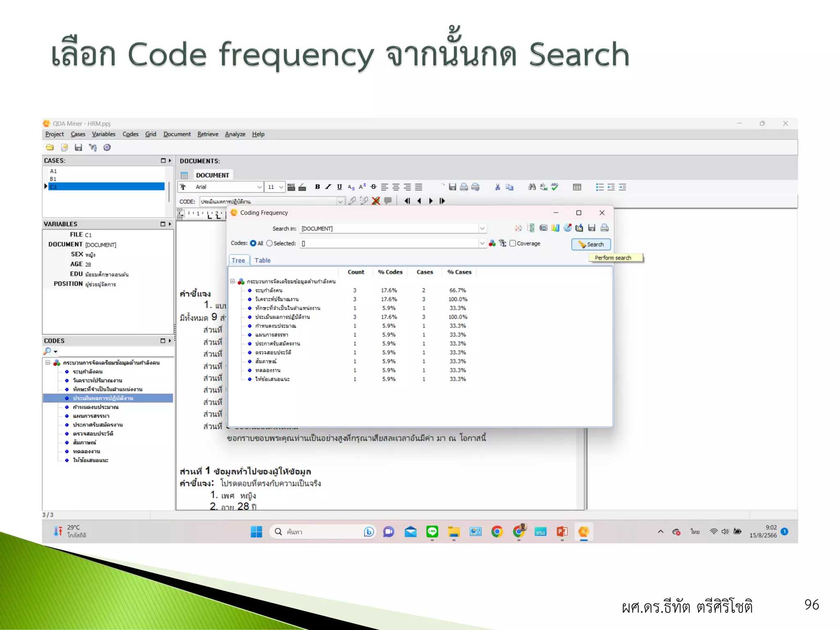Viewport: 840px width, 630px height.
Task: Click the Bold formatting icon
Action: pos(317,187)
